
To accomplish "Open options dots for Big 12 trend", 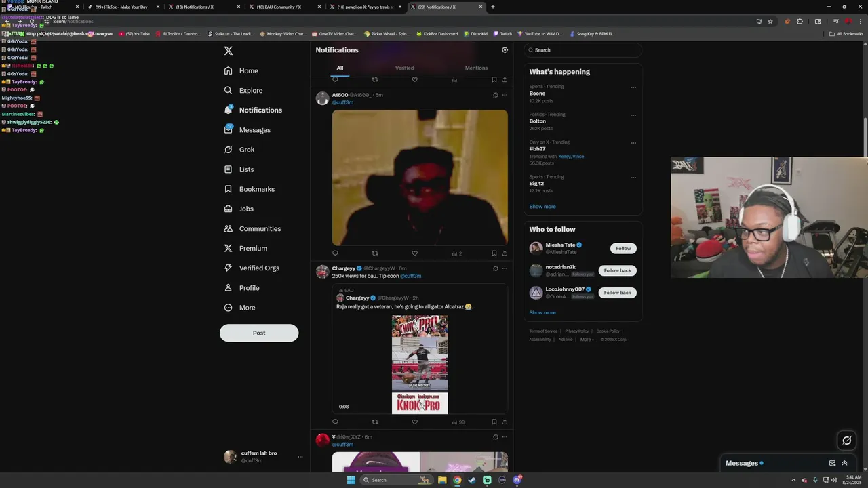I will coord(633,178).
